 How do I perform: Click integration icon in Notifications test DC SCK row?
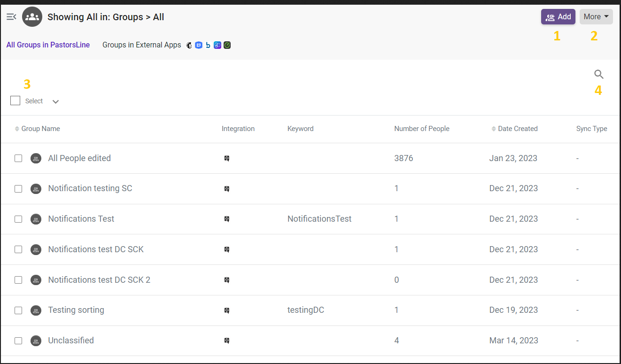pos(226,249)
